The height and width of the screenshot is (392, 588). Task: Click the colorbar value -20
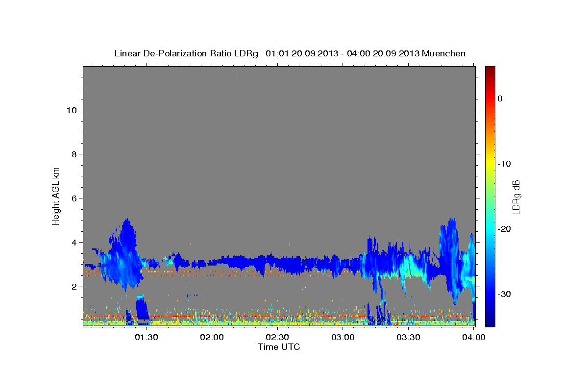(x=505, y=229)
